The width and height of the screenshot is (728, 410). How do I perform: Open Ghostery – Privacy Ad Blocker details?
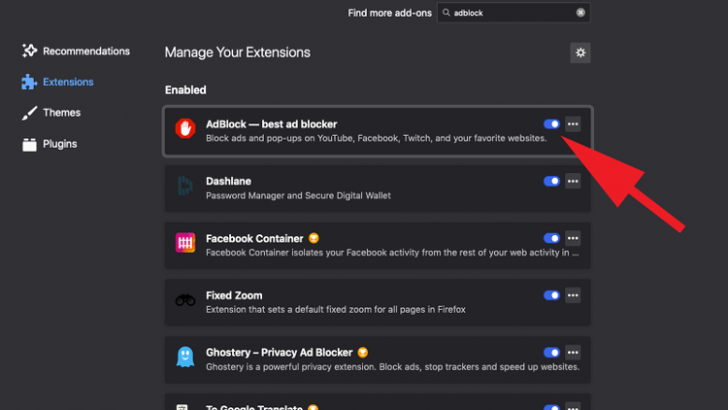(x=279, y=352)
